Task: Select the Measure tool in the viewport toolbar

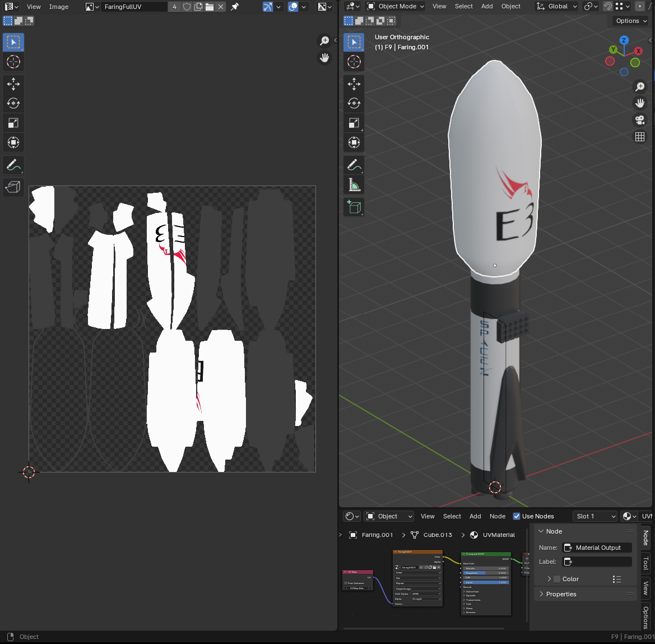Action: tap(354, 184)
